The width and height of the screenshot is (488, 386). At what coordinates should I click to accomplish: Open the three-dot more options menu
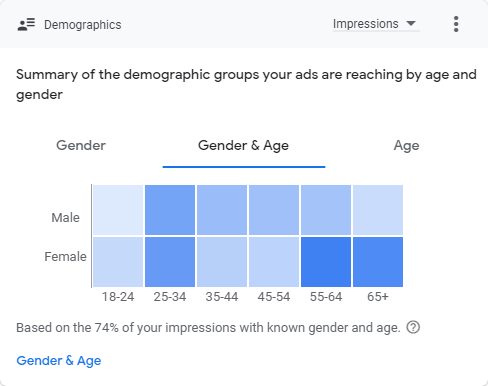pyautogui.click(x=456, y=24)
